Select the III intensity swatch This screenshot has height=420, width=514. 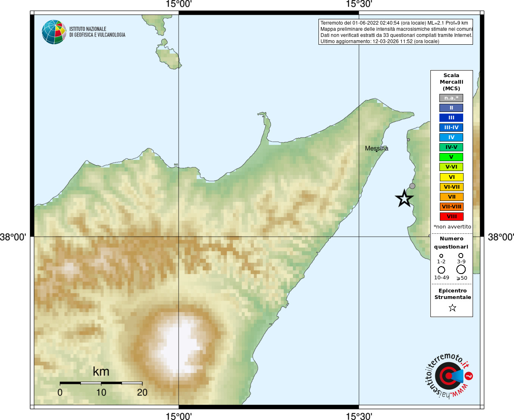click(x=451, y=118)
